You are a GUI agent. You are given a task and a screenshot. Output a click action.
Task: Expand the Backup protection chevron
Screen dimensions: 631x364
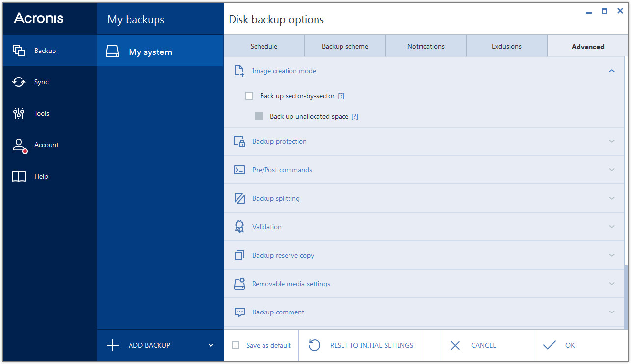(x=611, y=141)
